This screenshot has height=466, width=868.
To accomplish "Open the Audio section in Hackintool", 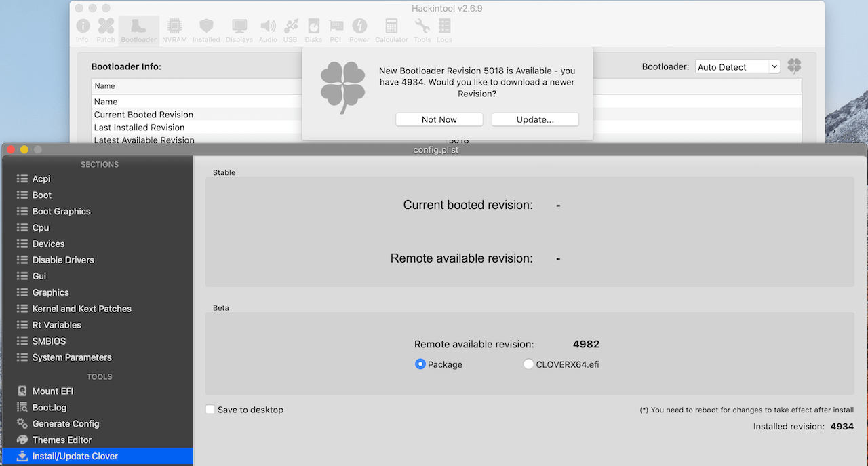I will click(268, 31).
